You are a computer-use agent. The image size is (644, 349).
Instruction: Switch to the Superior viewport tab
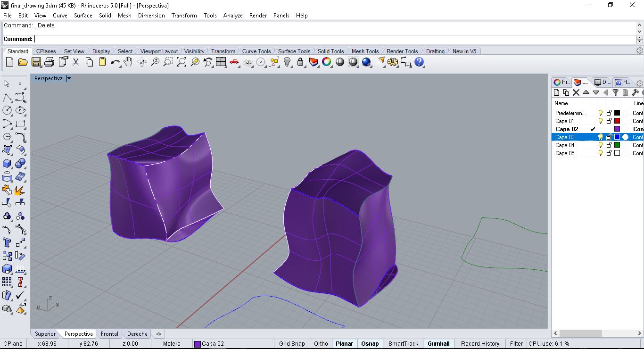45,334
